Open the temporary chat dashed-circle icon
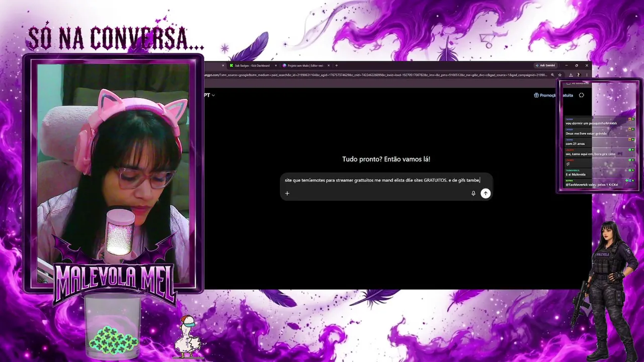The image size is (644, 362). (582, 95)
